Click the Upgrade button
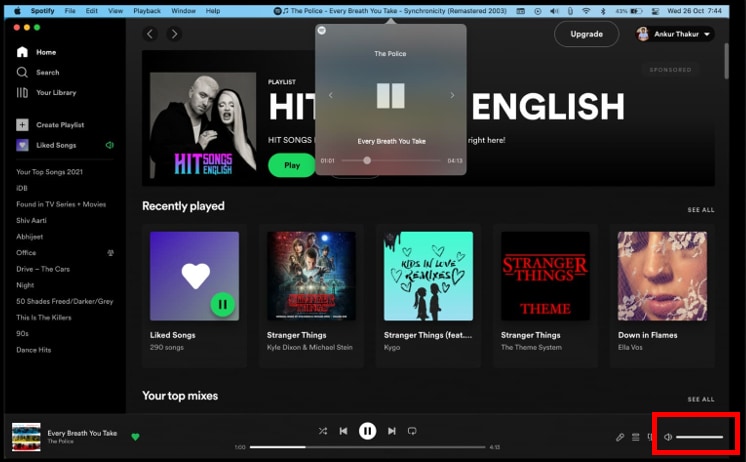746x462 pixels. point(587,34)
